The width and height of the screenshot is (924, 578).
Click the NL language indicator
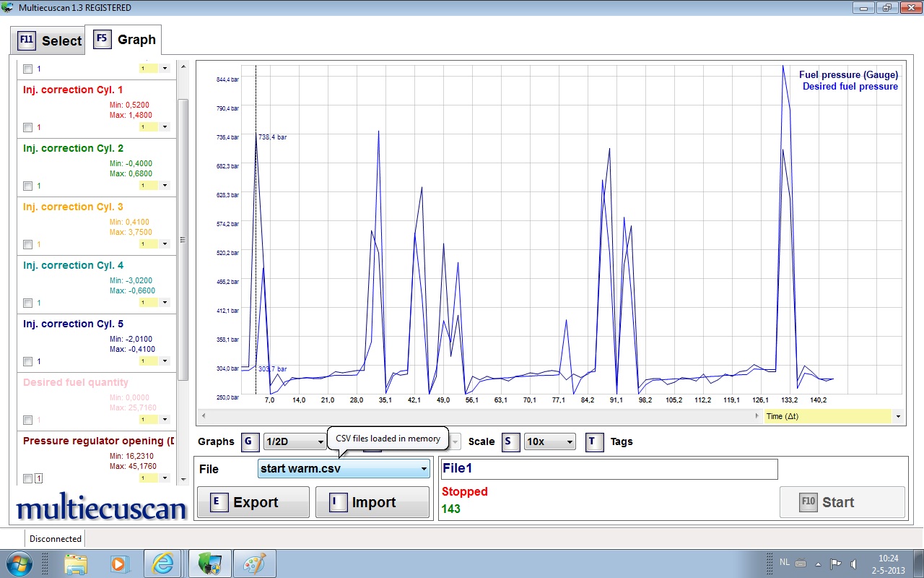[785, 561]
